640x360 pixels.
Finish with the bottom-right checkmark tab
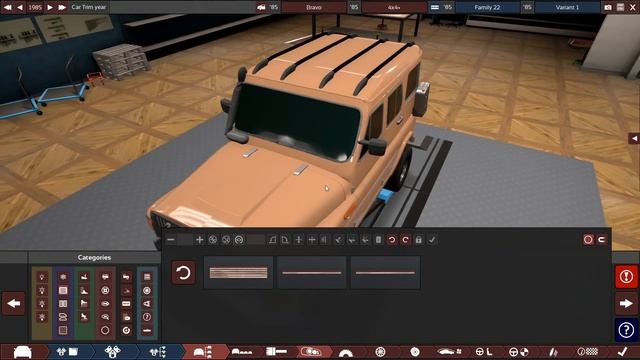(x=622, y=352)
